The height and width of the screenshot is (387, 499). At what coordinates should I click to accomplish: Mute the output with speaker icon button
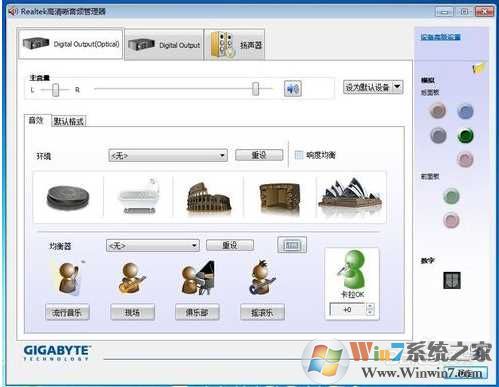pos(293,89)
